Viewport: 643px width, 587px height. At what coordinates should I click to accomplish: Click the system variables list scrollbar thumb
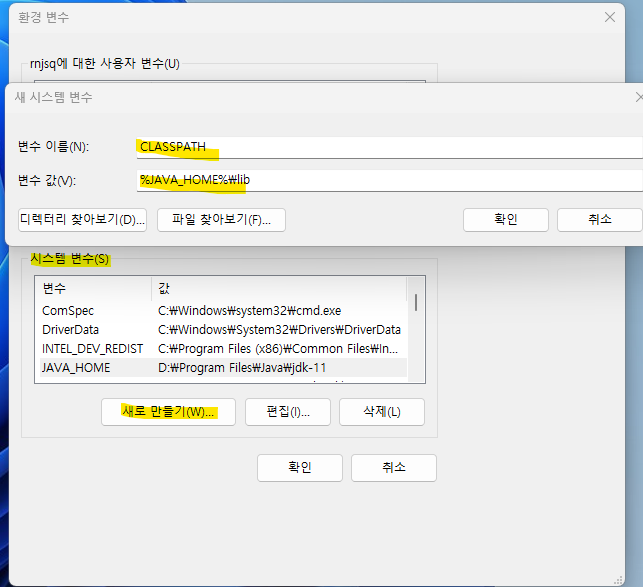pos(416,303)
